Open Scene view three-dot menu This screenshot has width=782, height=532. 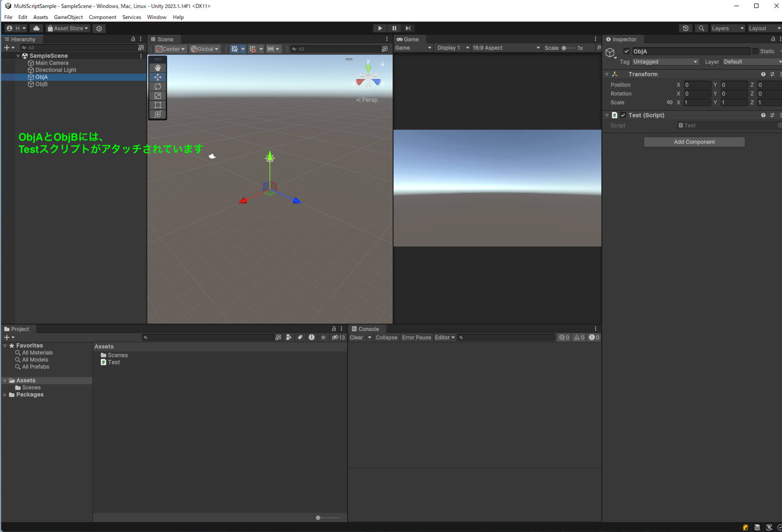click(387, 39)
